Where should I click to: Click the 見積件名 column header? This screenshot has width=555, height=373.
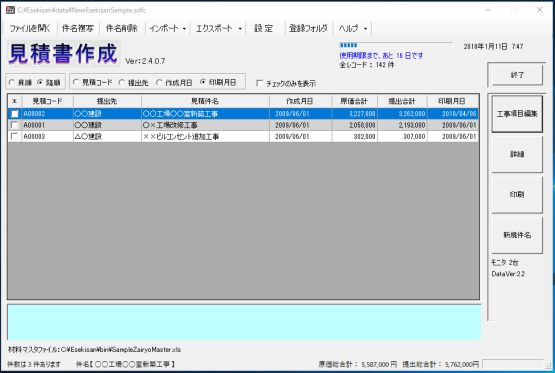tap(205, 101)
